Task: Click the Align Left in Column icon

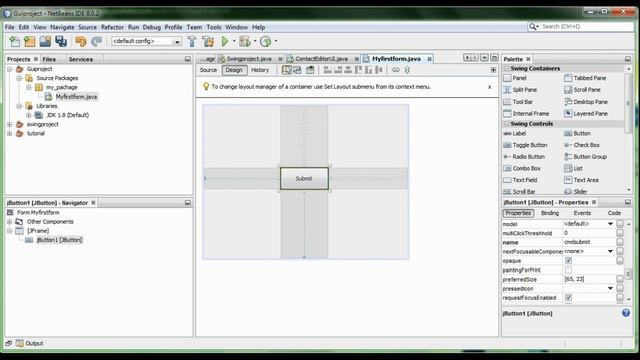Action: point(327,70)
